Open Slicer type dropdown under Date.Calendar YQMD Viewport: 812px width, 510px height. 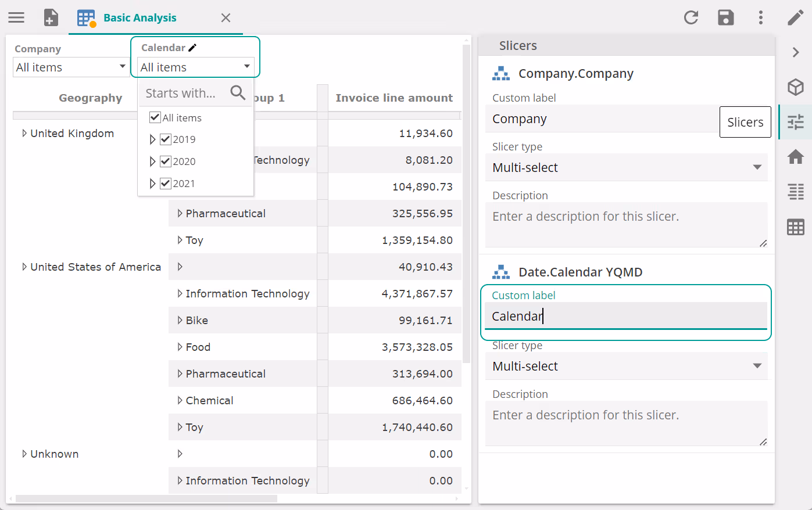coord(626,366)
